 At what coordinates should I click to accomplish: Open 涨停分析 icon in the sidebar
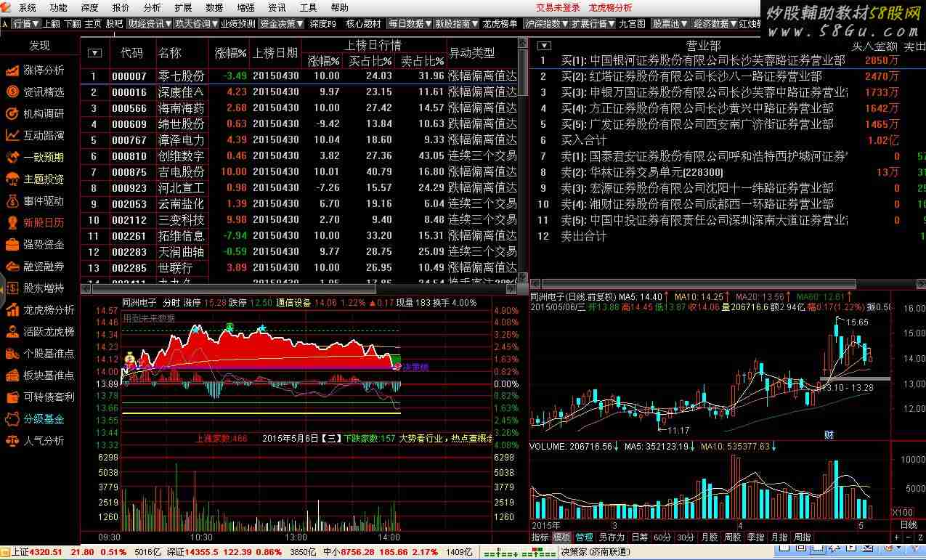pyautogui.click(x=12, y=70)
